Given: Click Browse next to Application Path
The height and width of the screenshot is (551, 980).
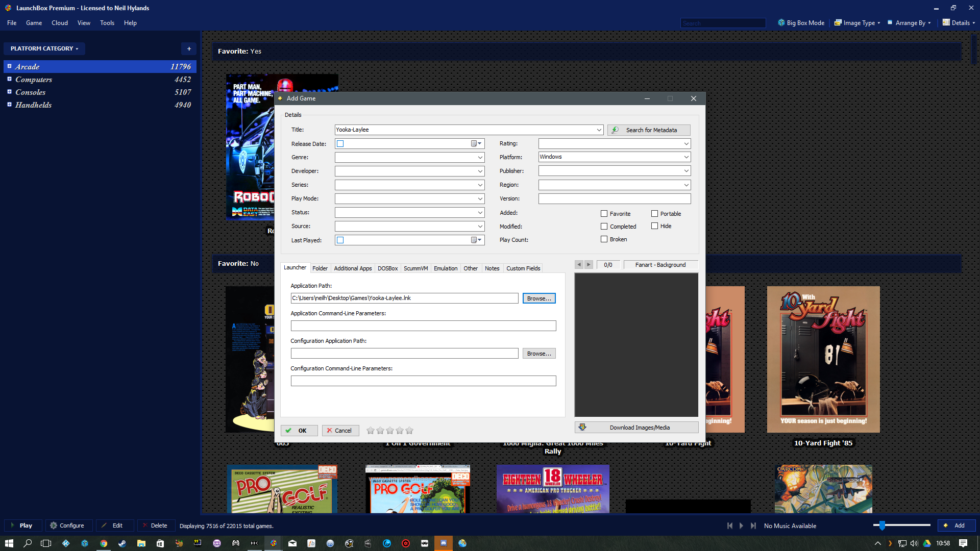Looking at the screenshot, I should tap(538, 298).
